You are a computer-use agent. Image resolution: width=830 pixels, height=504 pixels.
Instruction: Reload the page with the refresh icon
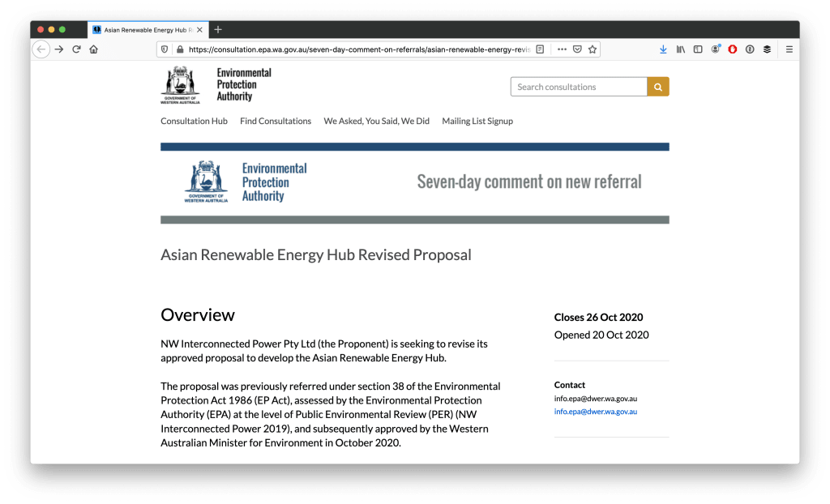tap(76, 49)
